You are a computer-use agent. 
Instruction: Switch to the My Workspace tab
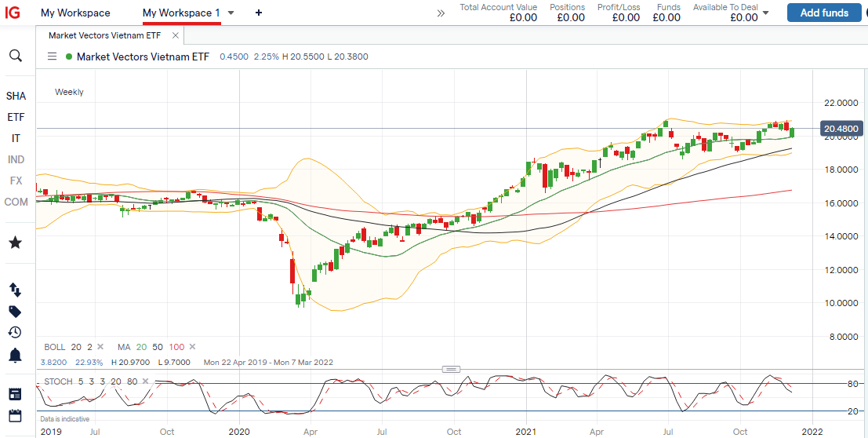pyautogui.click(x=75, y=13)
